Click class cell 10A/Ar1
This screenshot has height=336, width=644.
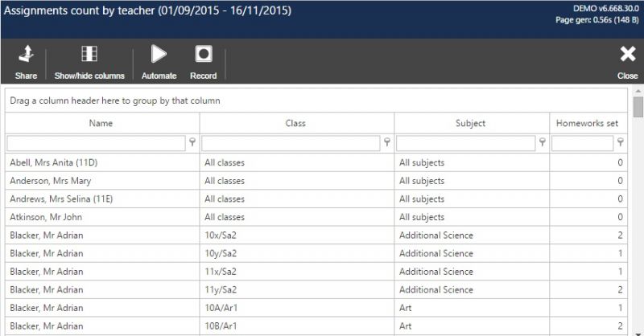[x=296, y=308]
